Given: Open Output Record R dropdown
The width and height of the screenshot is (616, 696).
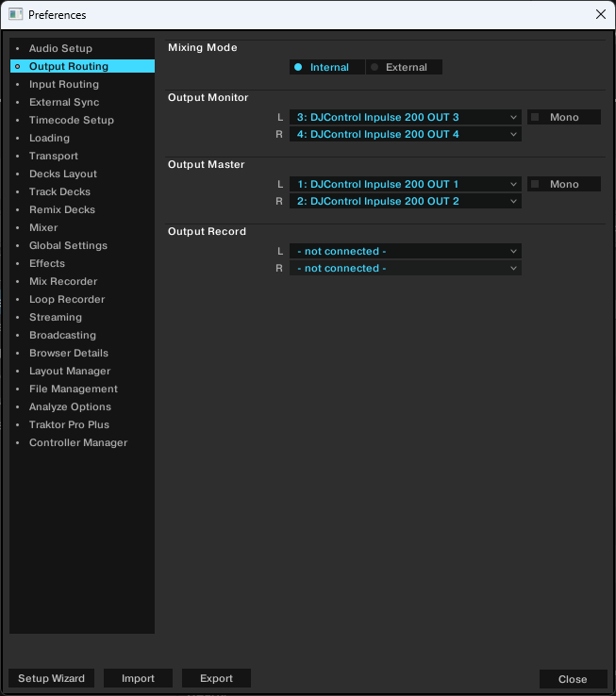Looking at the screenshot, I should point(405,268).
